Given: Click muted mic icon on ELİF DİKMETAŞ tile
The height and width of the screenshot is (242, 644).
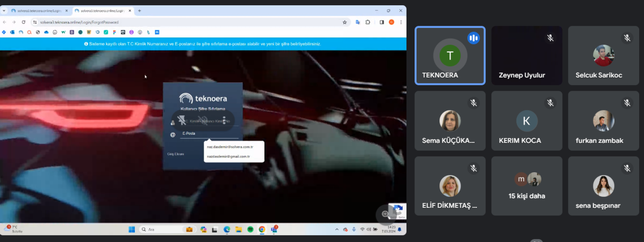Looking at the screenshot, I should (474, 168).
